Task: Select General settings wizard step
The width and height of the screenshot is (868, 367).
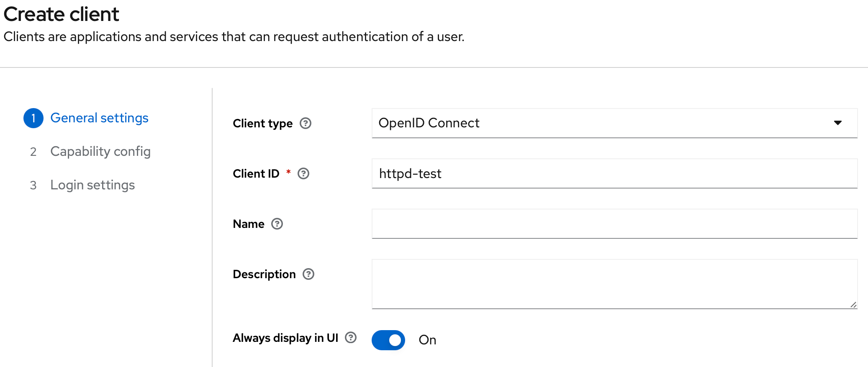Action: tap(99, 118)
